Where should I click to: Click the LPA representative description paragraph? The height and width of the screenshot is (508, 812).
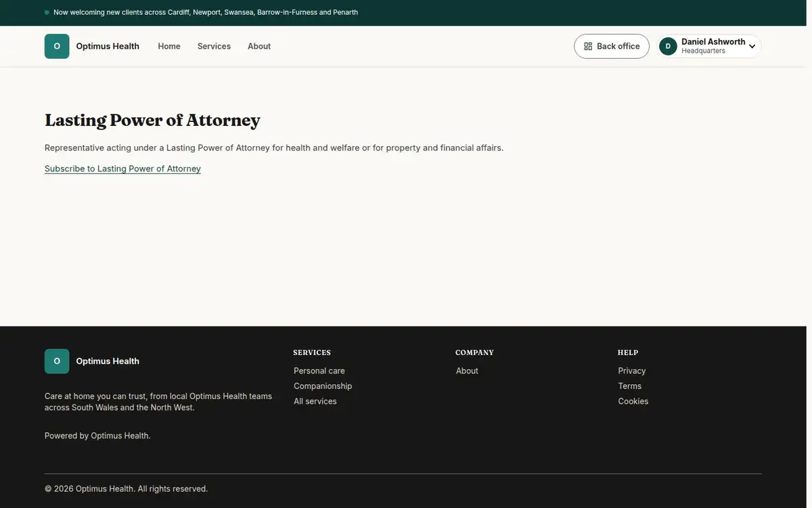[274, 148]
